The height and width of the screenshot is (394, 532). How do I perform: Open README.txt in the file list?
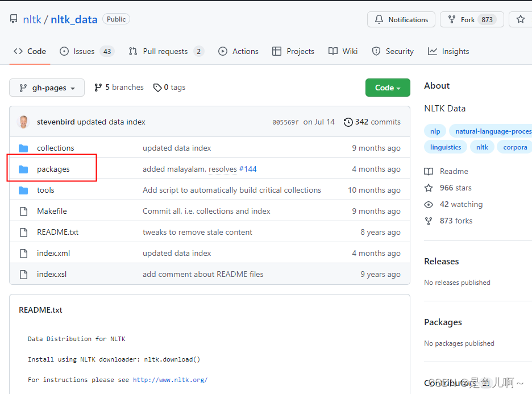tap(57, 232)
